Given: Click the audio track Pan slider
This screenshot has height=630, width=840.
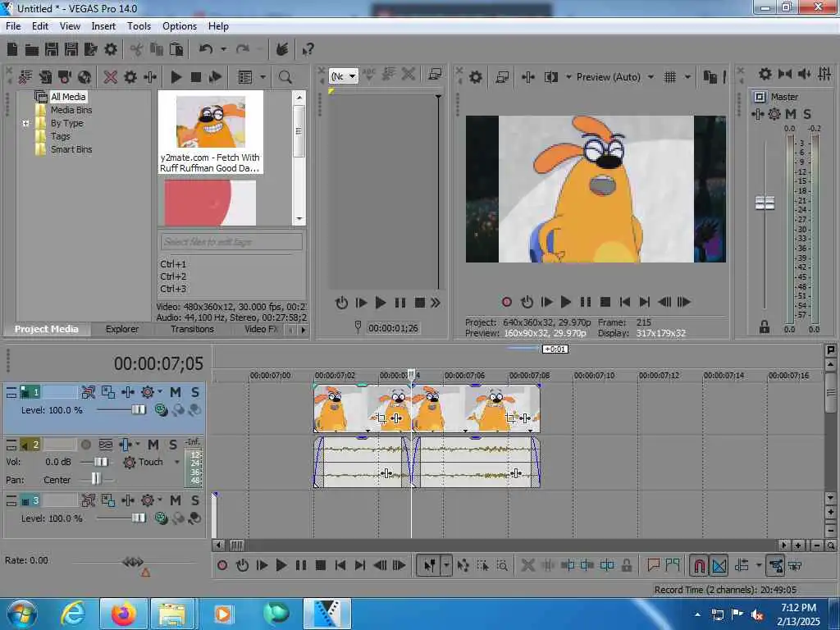Looking at the screenshot, I should (96, 478).
